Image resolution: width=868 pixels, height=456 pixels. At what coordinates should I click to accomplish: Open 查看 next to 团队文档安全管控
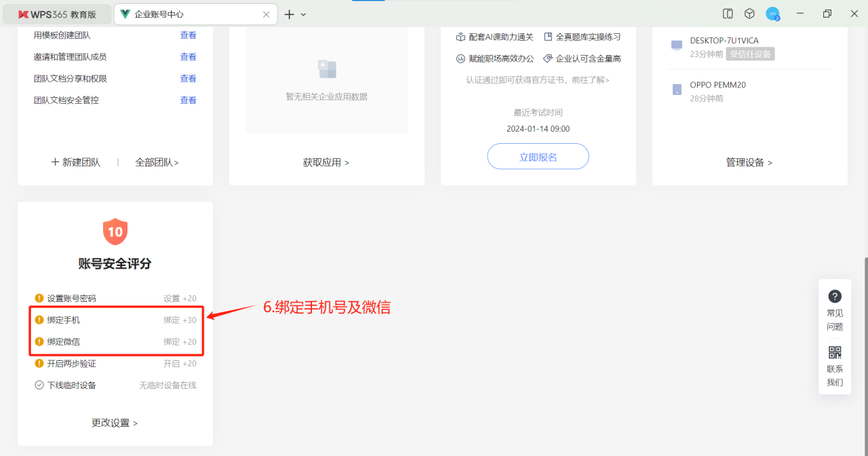[x=188, y=100]
